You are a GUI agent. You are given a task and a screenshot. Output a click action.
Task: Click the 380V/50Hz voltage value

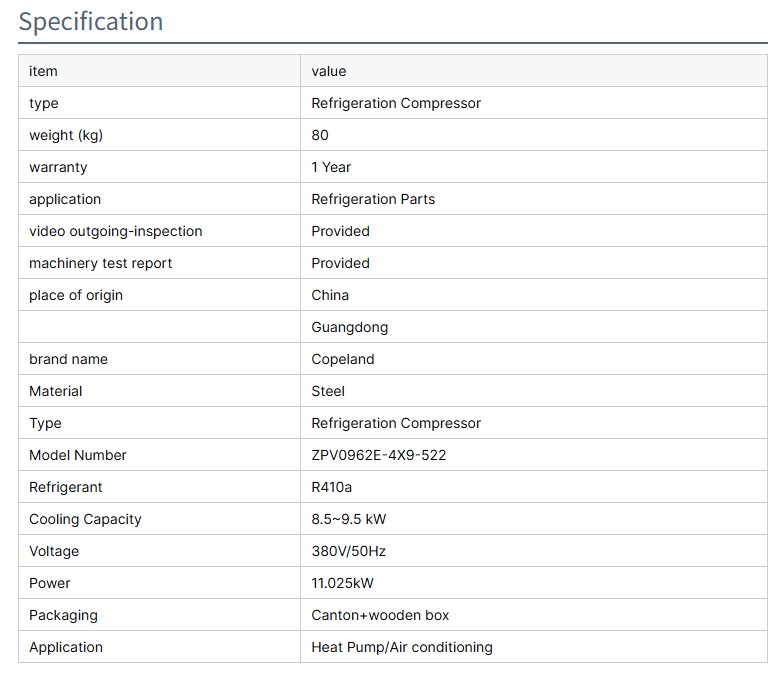tap(348, 551)
